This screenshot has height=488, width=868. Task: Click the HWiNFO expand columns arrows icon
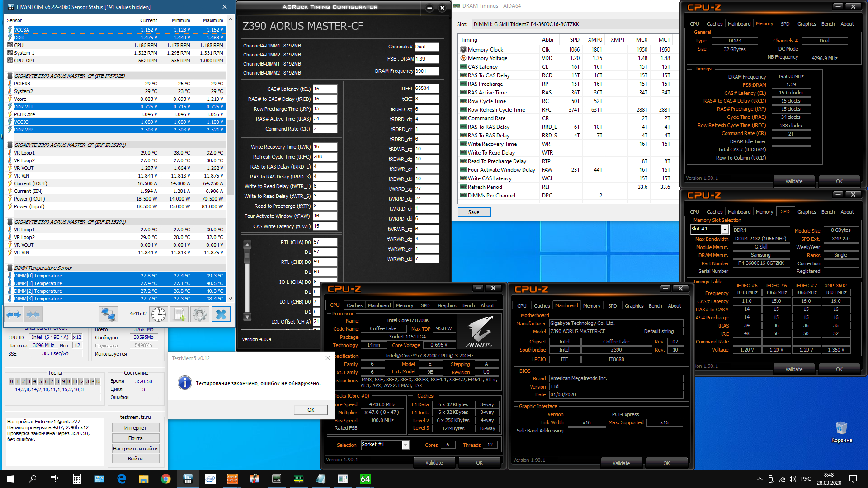(13, 314)
